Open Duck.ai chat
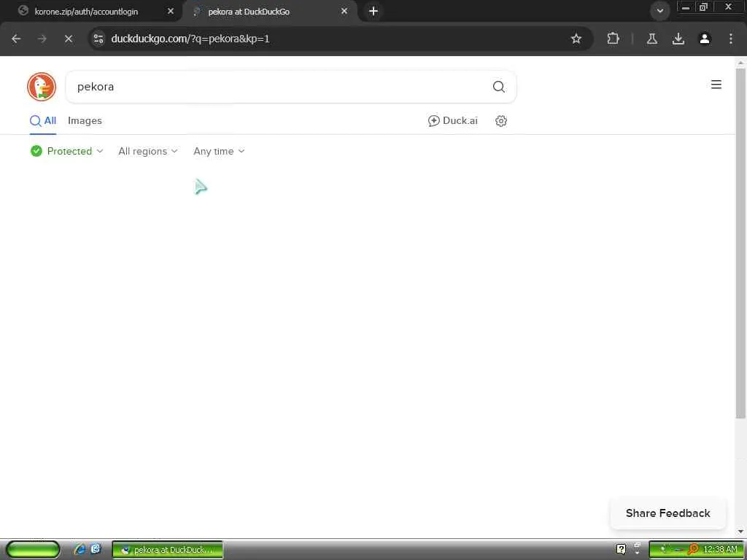Viewport: 747px width, 560px height. 452,121
